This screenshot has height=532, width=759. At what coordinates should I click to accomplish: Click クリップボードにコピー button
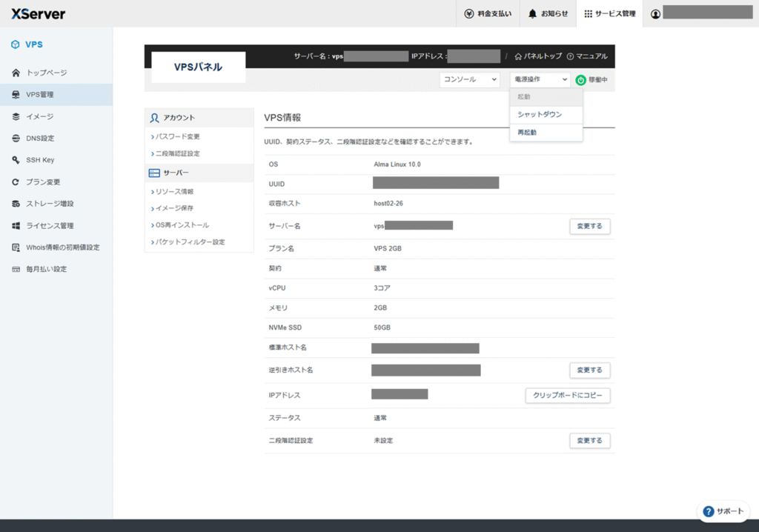coord(568,396)
